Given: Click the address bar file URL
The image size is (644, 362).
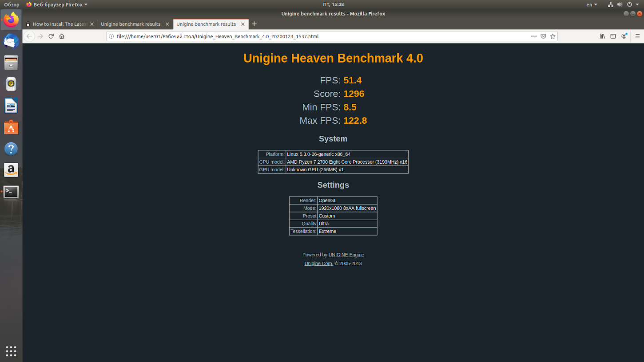Looking at the screenshot, I should [218, 36].
